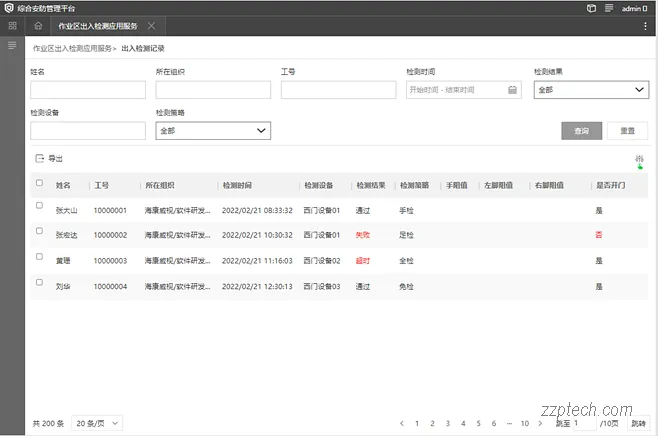This screenshot has height=436, width=658.
Task: Click the red 失败 result cell
Action: click(x=363, y=235)
